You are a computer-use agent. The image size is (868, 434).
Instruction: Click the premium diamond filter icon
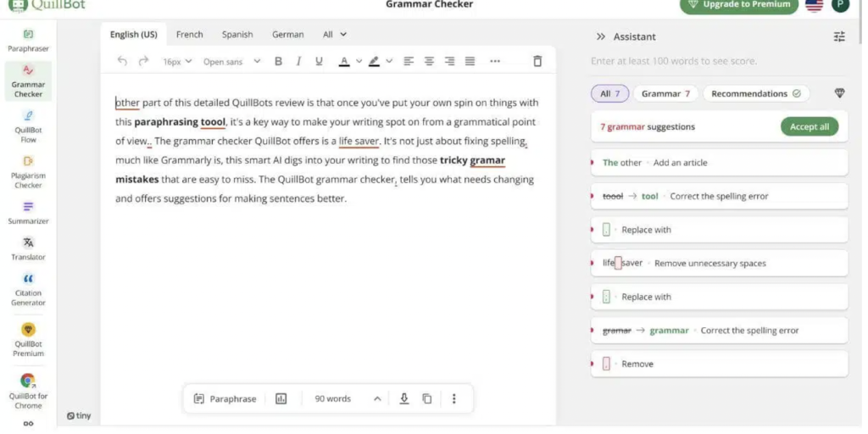click(x=839, y=93)
